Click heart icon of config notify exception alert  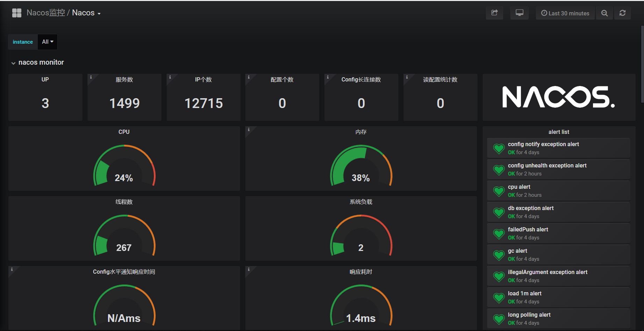499,149
